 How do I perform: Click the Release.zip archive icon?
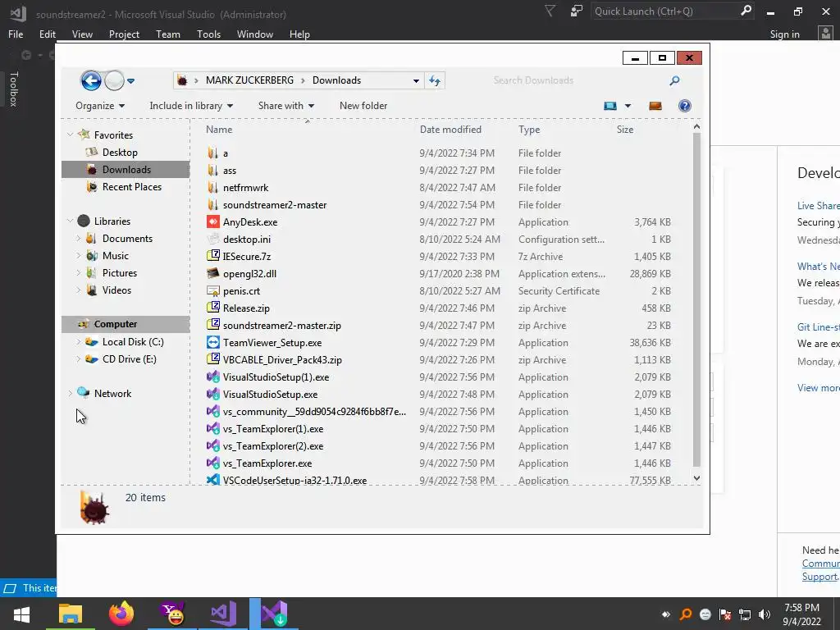[213, 308]
